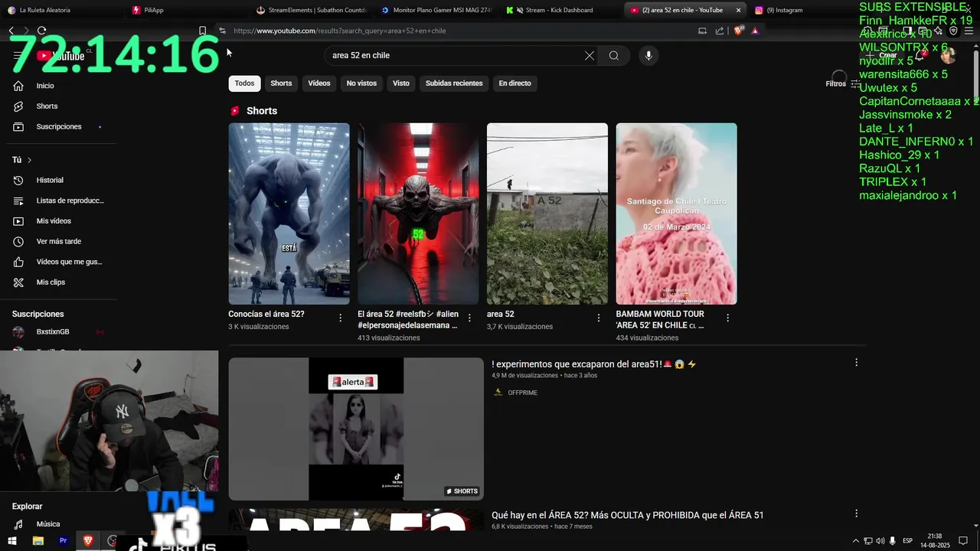Screen dimensions: 980x551
Task: Open the Windows Start menu
Action: 12,541
